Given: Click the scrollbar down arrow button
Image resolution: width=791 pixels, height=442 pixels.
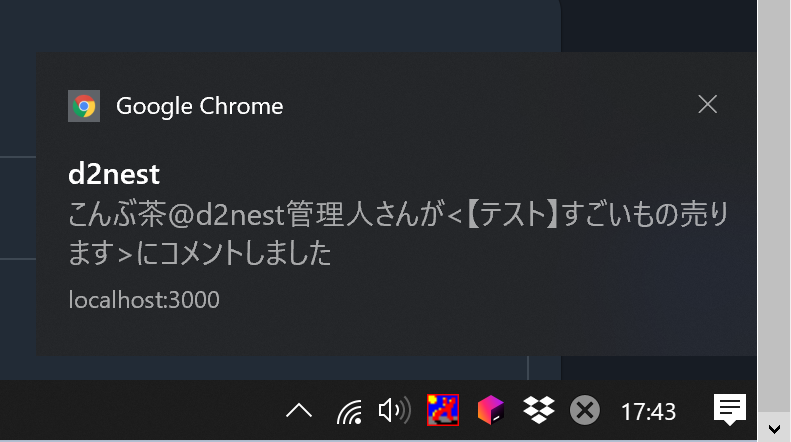Looking at the screenshot, I should tap(774, 429).
